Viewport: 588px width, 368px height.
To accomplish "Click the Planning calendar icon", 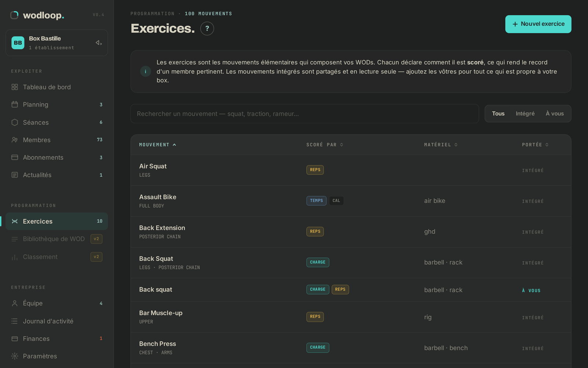I will click(x=15, y=105).
